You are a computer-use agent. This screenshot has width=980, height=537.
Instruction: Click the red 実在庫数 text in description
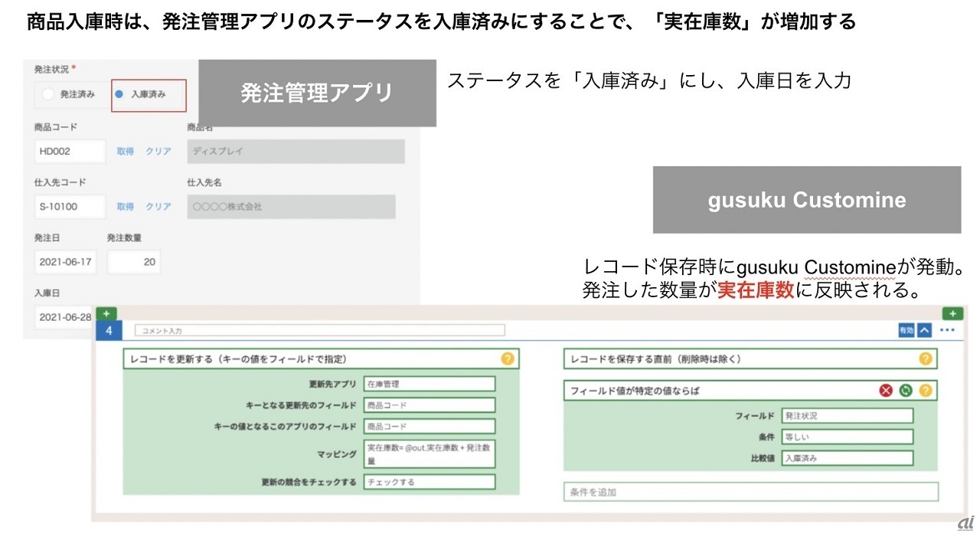pos(755,290)
